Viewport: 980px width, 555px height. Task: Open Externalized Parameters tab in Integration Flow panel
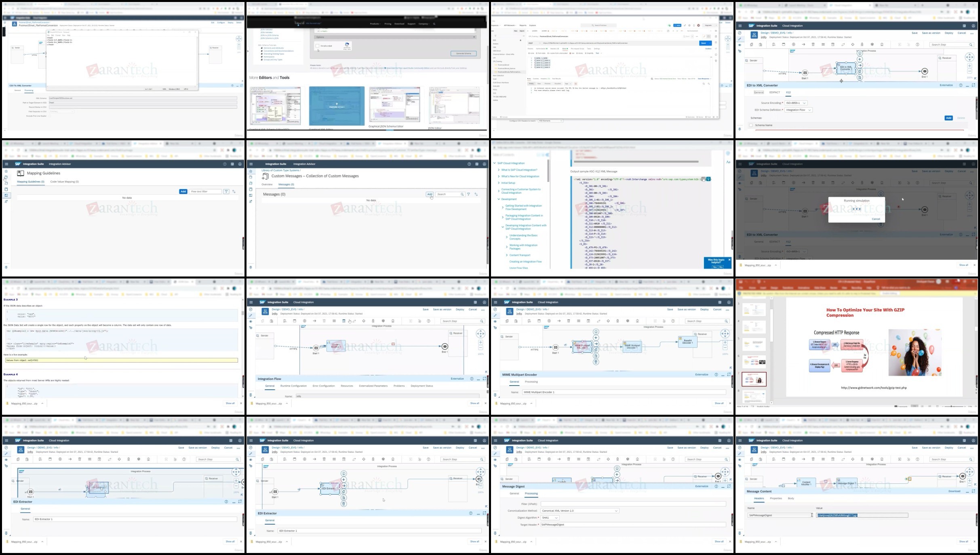(373, 386)
